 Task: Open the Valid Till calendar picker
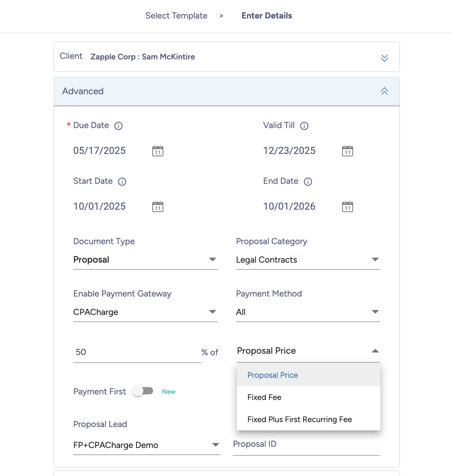tap(348, 151)
